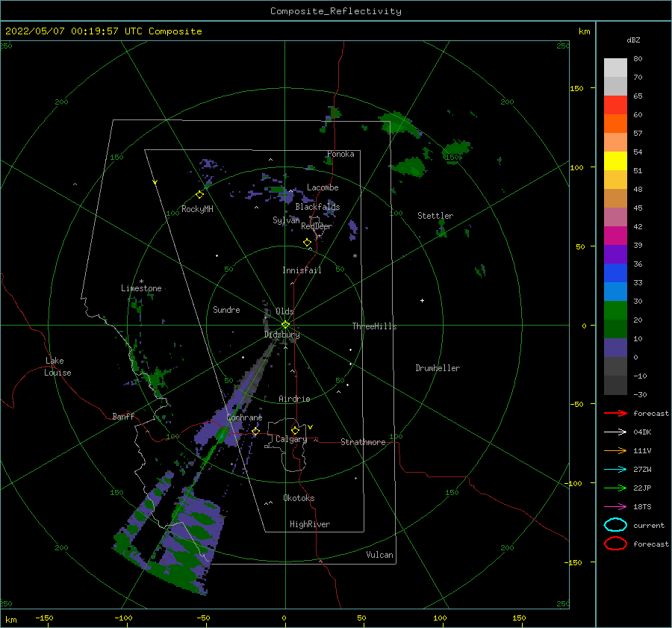Click the Olds label
Screen dimensions: 672x628
click(x=284, y=311)
